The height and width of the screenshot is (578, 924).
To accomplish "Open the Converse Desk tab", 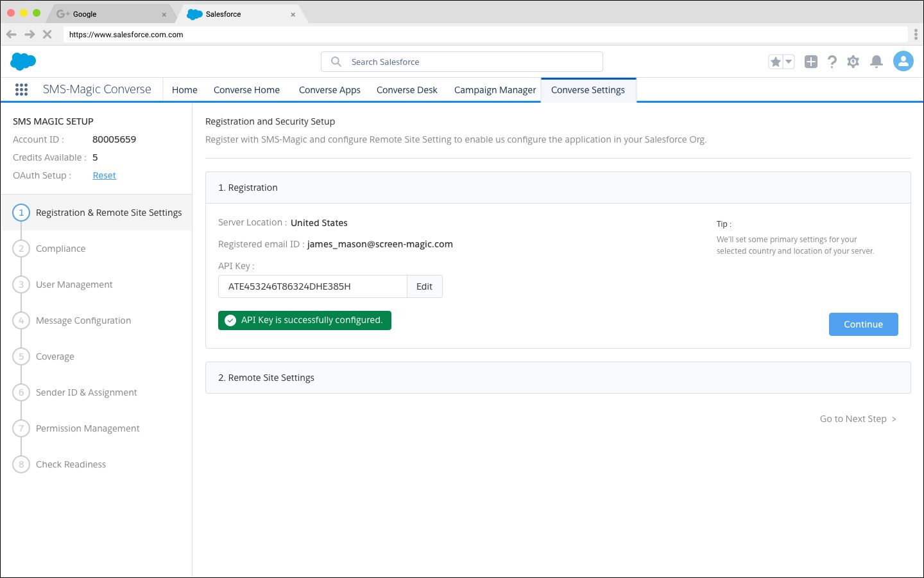I will pos(407,90).
